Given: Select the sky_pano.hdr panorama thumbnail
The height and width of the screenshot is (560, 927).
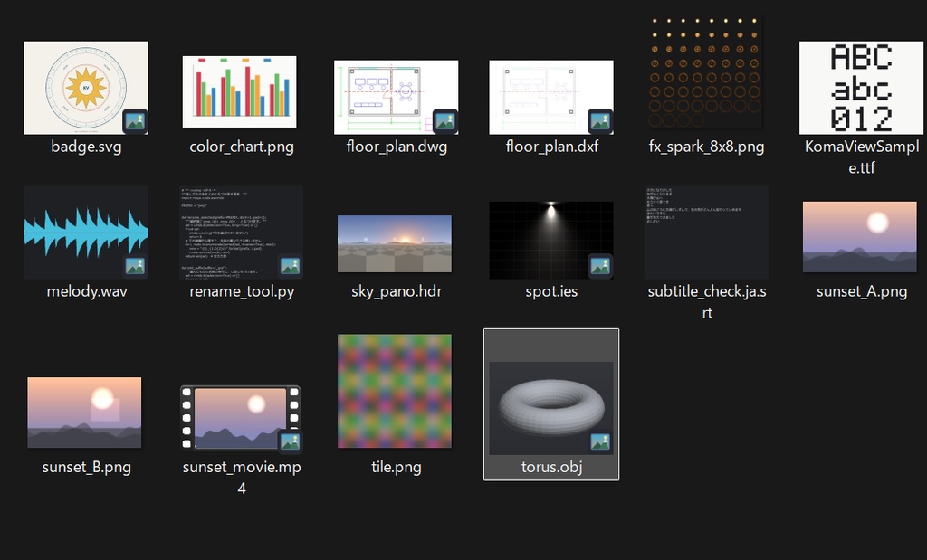Looking at the screenshot, I should pos(395,244).
